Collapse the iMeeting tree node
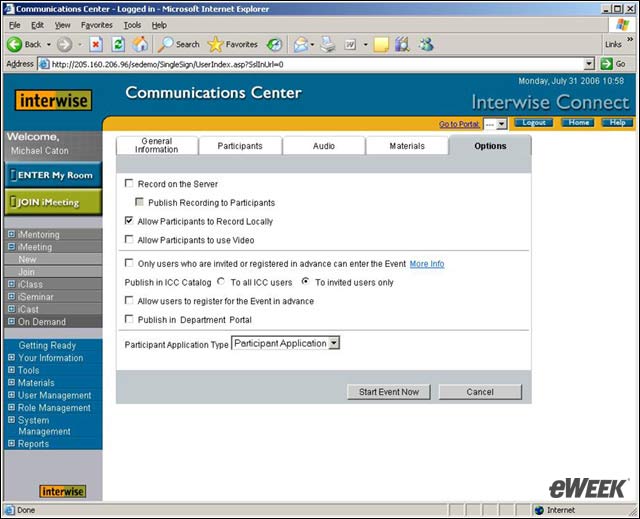 (x=11, y=246)
